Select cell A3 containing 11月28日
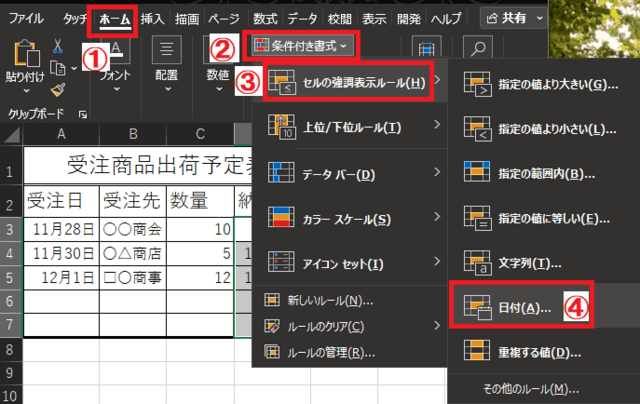Viewport: 640px width, 404px height. [62, 228]
